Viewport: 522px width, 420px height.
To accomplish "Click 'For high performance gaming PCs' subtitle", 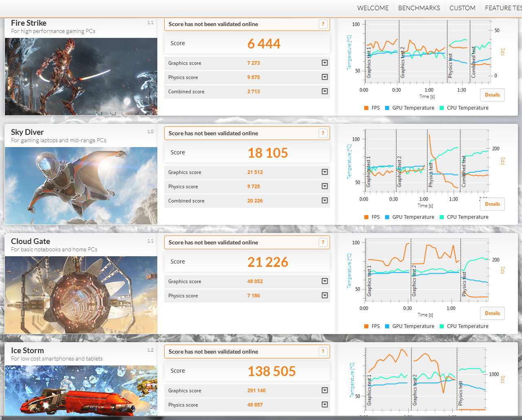I will point(53,31).
